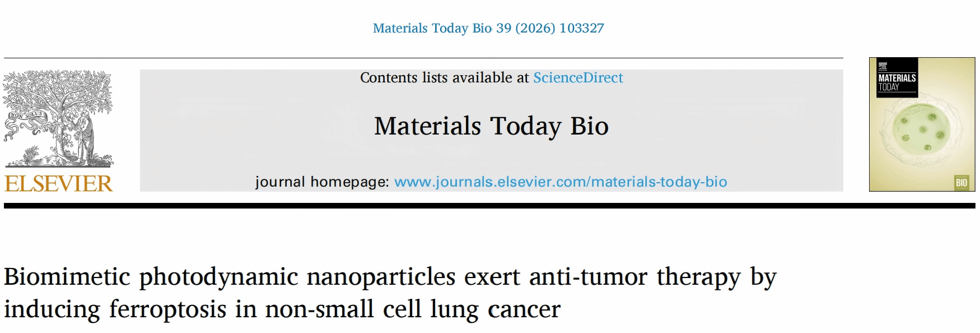
Task: Click the word ferroptosis in the title
Action: tap(168, 309)
